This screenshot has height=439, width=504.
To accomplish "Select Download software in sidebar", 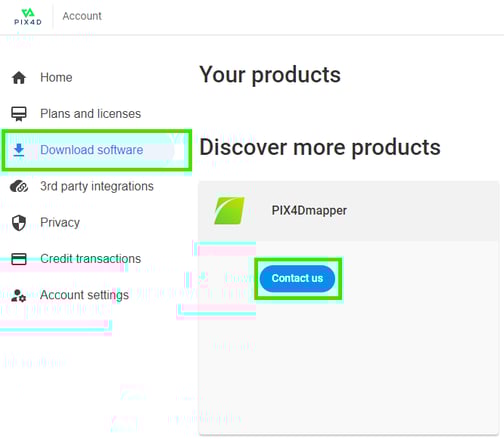I will click(92, 150).
